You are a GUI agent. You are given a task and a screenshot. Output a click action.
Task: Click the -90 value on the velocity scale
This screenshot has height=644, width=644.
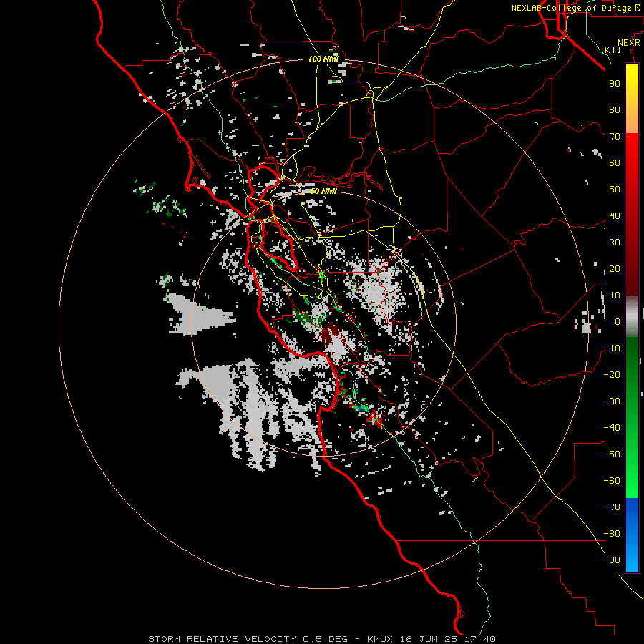click(x=612, y=560)
